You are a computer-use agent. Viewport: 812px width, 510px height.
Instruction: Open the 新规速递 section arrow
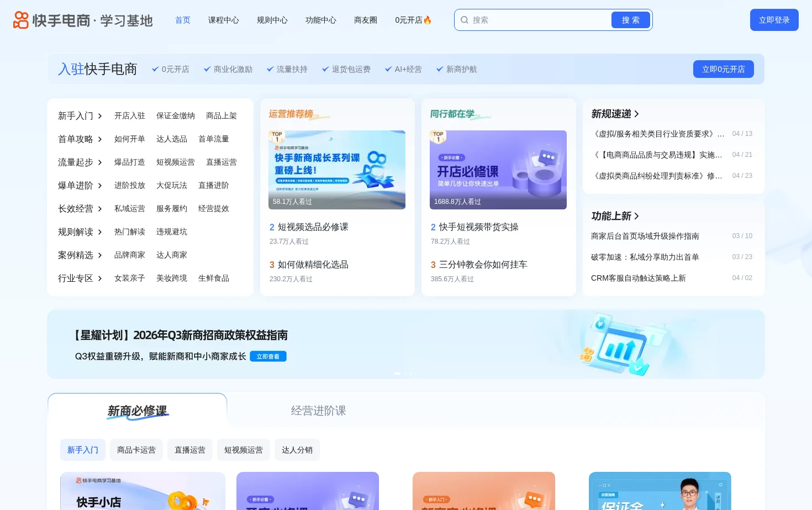pyautogui.click(x=636, y=114)
